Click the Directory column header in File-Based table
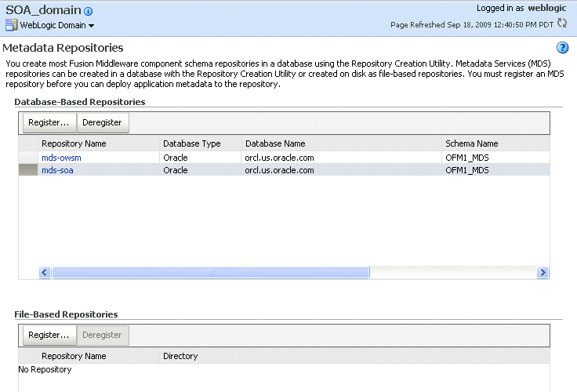 (180, 356)
